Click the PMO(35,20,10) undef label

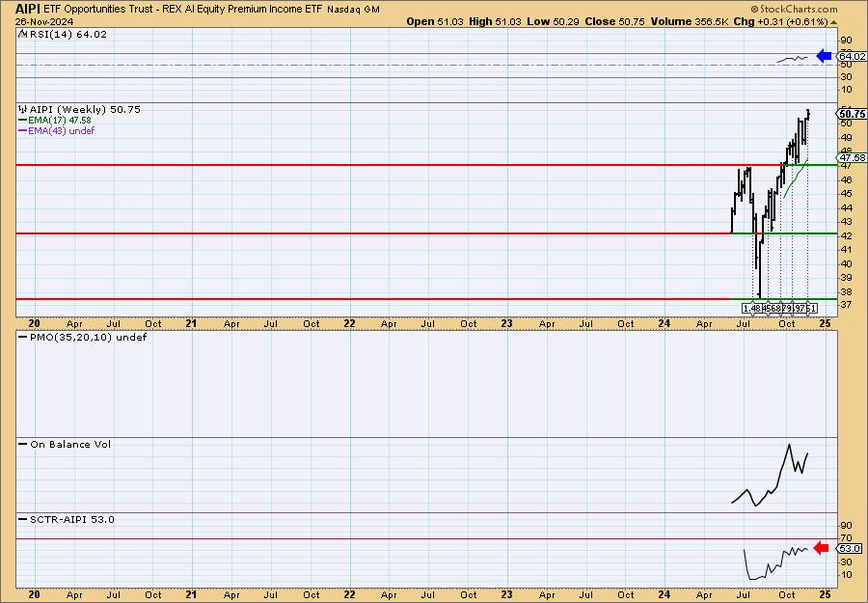tap(88, 337)
